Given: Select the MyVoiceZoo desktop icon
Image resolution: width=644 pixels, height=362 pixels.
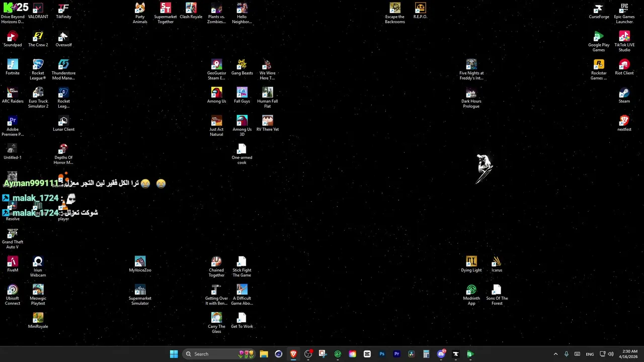Looking at the screenshot, I should click(x=140, y=264).
